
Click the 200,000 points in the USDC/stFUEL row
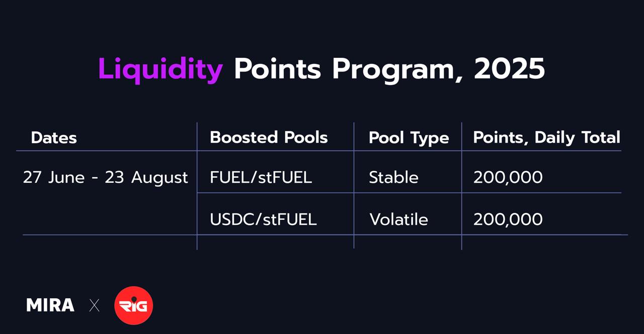point(508,220)
